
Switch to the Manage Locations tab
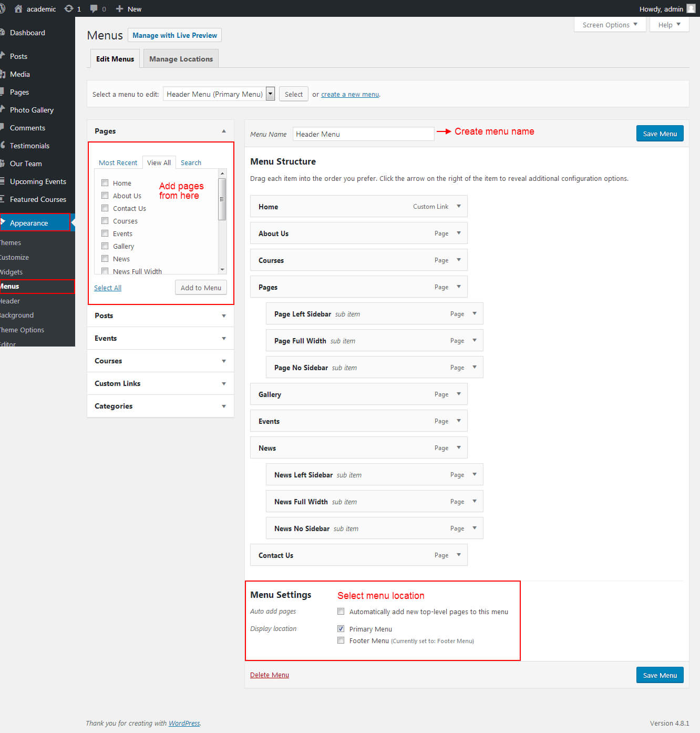[181, 59]
